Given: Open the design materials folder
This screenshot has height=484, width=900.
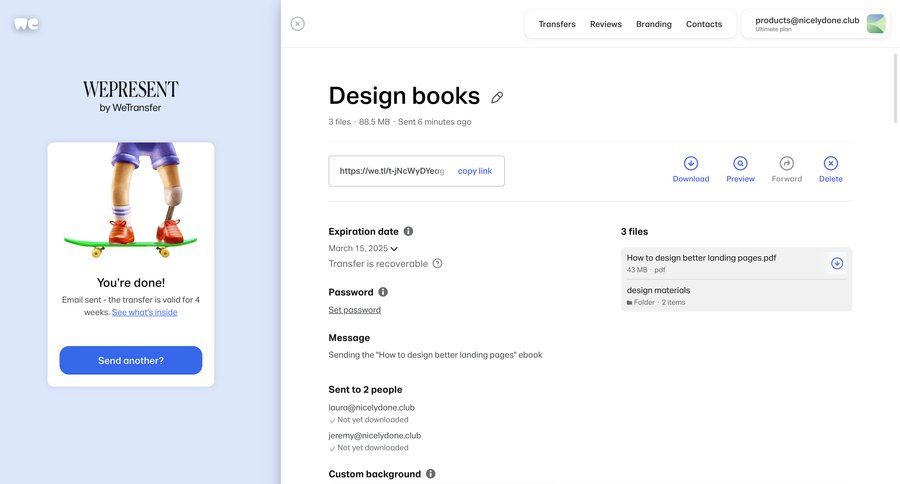Looking at the screenshot, I should 736,296.
